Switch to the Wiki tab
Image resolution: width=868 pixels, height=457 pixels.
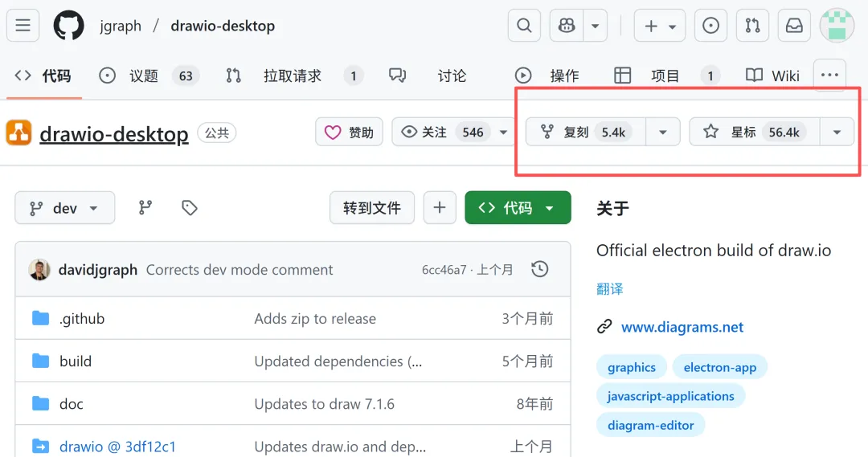pos(773,75)
